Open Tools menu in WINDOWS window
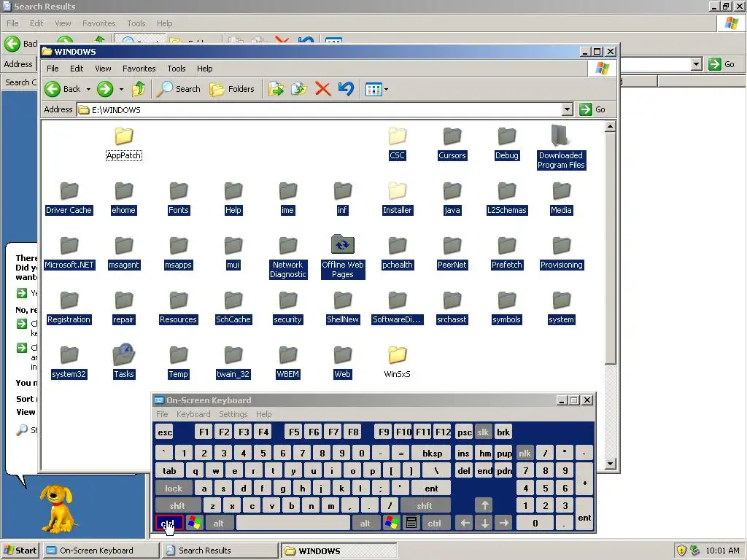 177,69
